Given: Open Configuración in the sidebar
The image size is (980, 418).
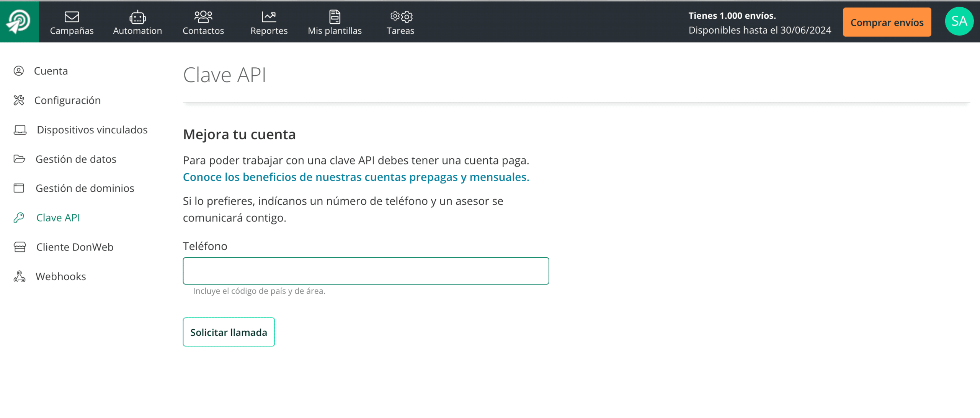Looking at the screenshot, I should pyautogui.click(x=67, y=100).
